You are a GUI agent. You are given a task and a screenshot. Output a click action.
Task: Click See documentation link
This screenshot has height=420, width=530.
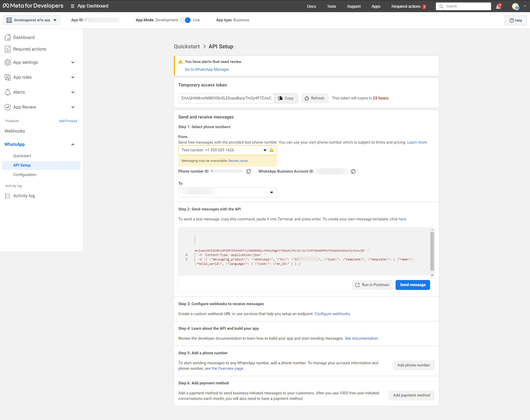[x=361, y=339]
